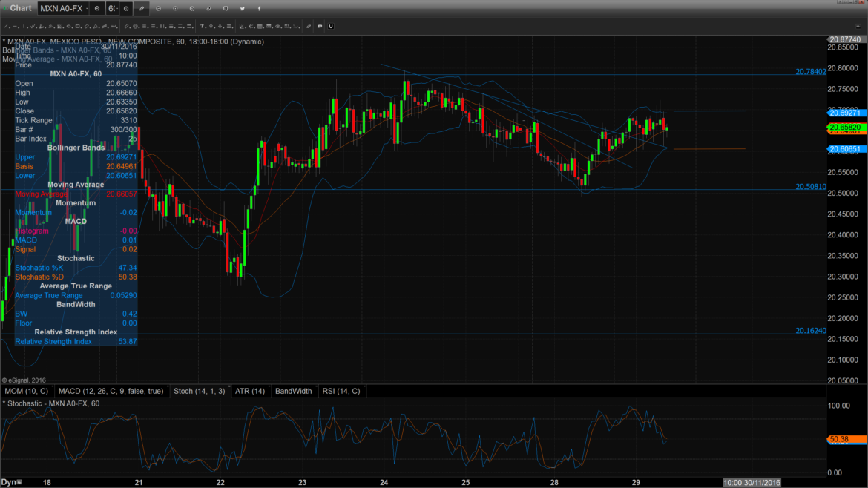This screenshot has width=868, height=488.
Task: Click the blue 20.69271 upper band label
Action: tap(847, 113)
